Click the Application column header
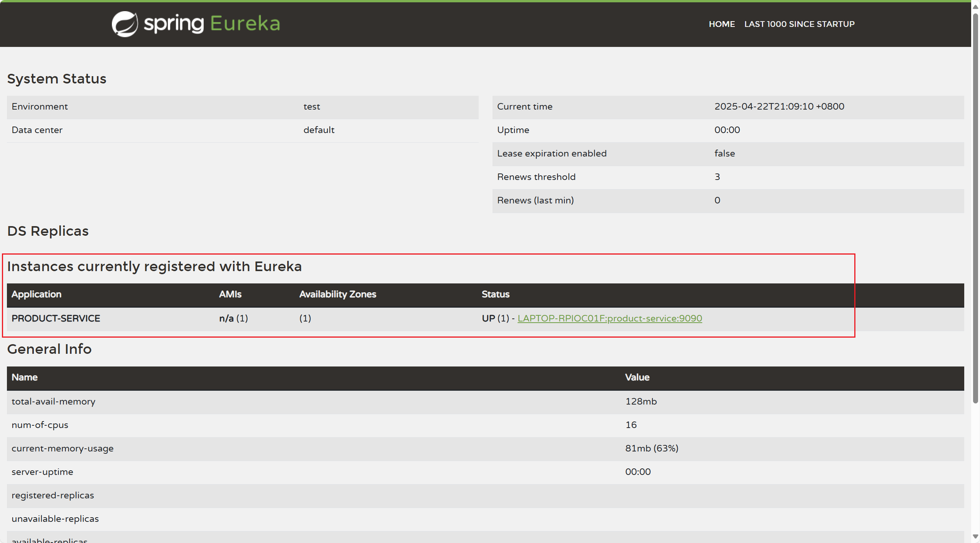Screen dimensions: 980x543 tap(37, 294)
